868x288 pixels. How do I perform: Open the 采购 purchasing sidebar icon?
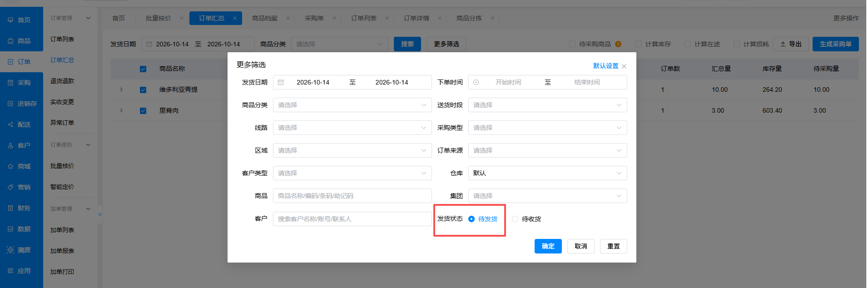(x=10, y=83)
